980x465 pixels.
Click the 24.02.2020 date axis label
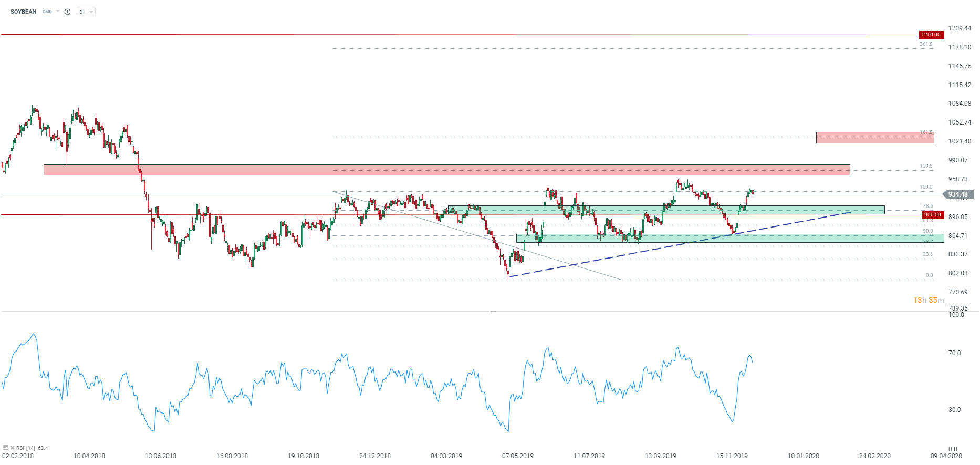(875, 456)
